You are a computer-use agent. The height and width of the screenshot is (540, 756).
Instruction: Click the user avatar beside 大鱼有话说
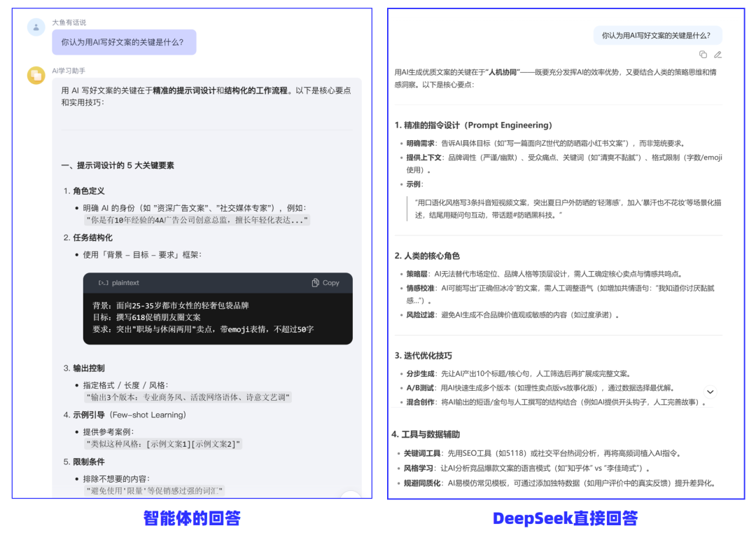(x=36, y=27)
